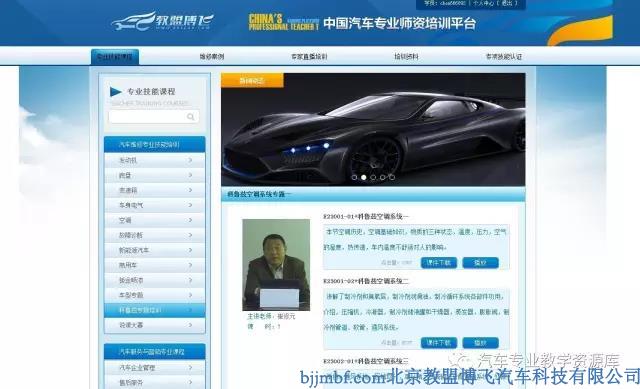Open the 培训资料 navigation tab
The image size is (640, 389).
click(406, 57)
